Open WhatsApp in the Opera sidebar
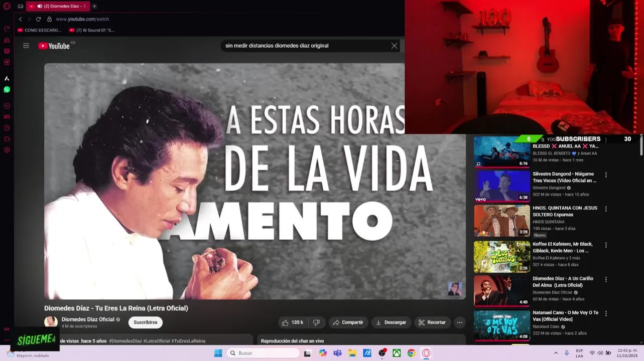This screenshot has width=644, height=361. (7, 89)
